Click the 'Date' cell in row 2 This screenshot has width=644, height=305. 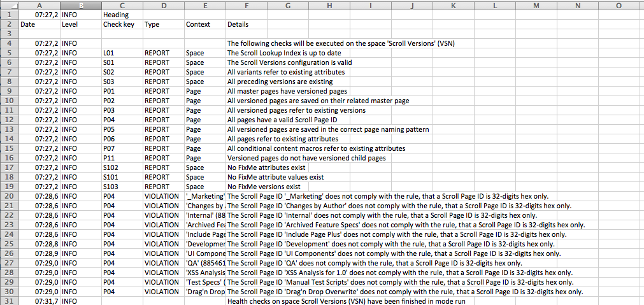(x=39, y=24)
